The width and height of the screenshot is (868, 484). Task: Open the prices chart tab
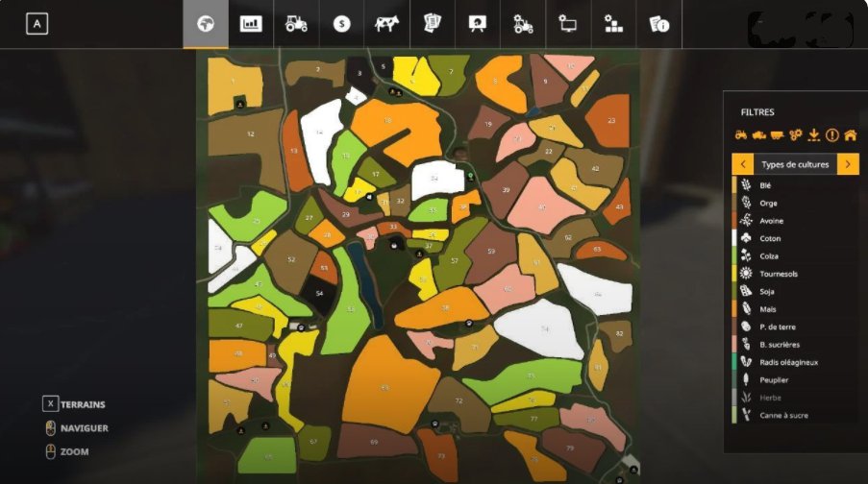point(251,25)
